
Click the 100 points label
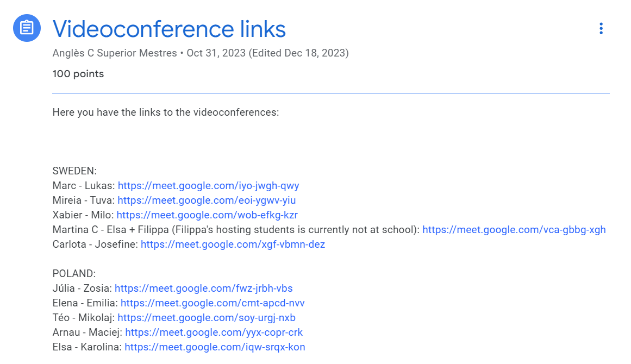78,74
